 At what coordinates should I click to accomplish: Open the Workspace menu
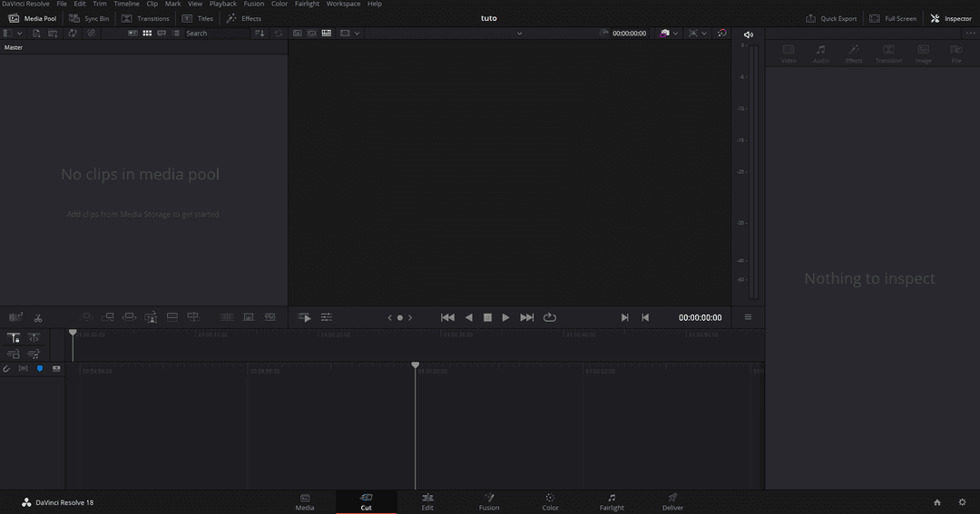tap(343, 4)
